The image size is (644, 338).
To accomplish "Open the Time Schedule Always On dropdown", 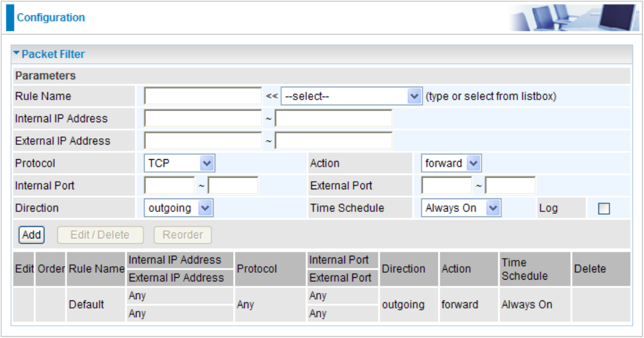I will click(x=461, y=208).
